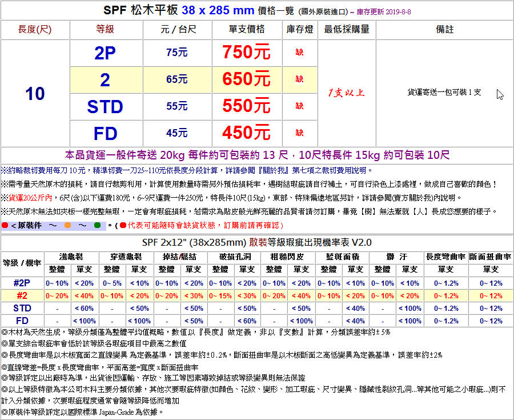Viewport: 514px width, 420px height.
Task: Select the red #2 row label in the defect table
Action: pos(22,296)
